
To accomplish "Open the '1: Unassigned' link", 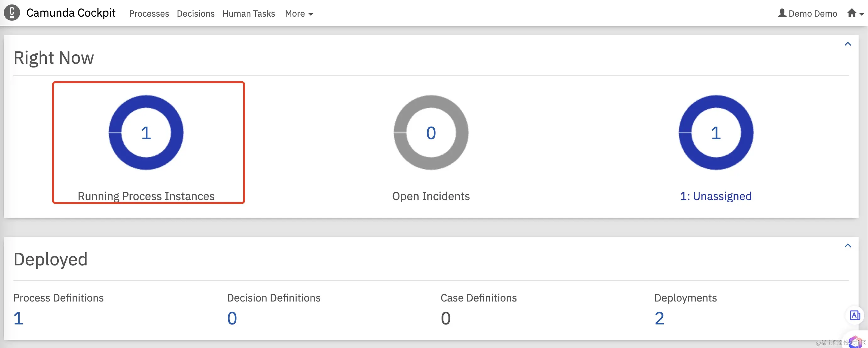I will point(716,196).
